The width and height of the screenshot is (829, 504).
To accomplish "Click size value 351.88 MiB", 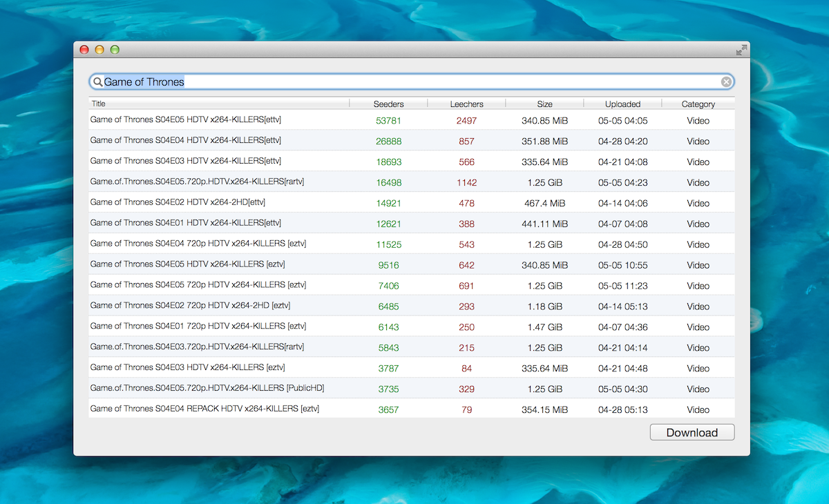I will [x=545, y=142].
